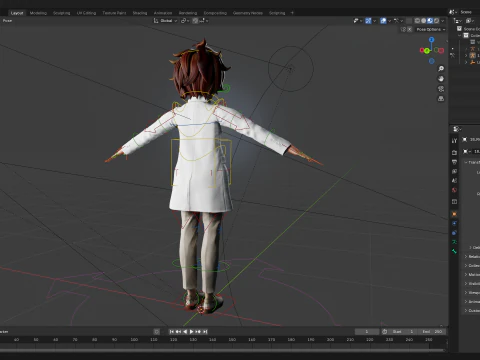480x360 pixels.
Task: Click the green Y axis on navigation gizmo
Action: click(427, 51)
